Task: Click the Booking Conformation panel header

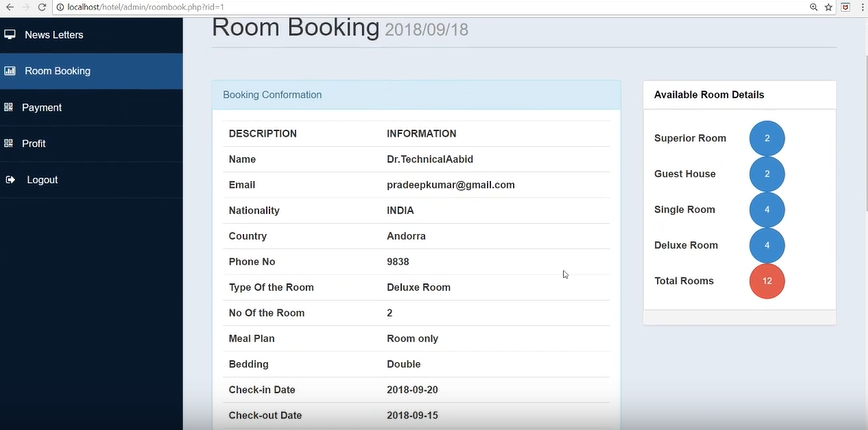Action: pos(416,95)
